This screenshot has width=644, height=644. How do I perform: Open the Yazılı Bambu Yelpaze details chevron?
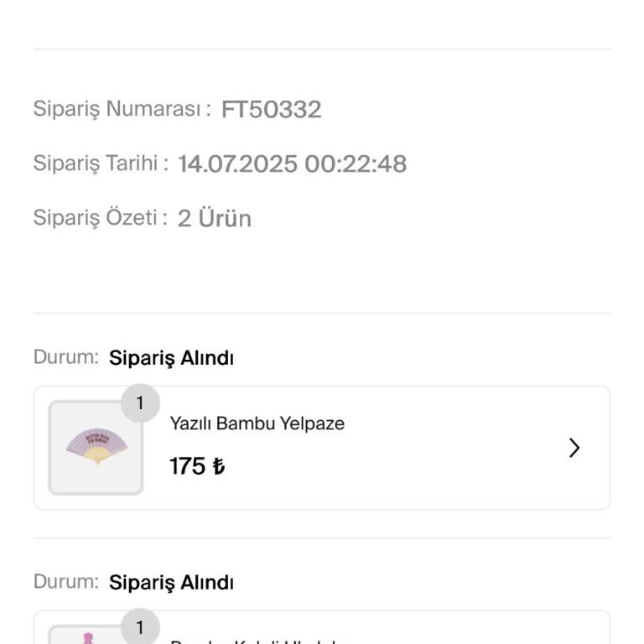[x=574, y=448]
